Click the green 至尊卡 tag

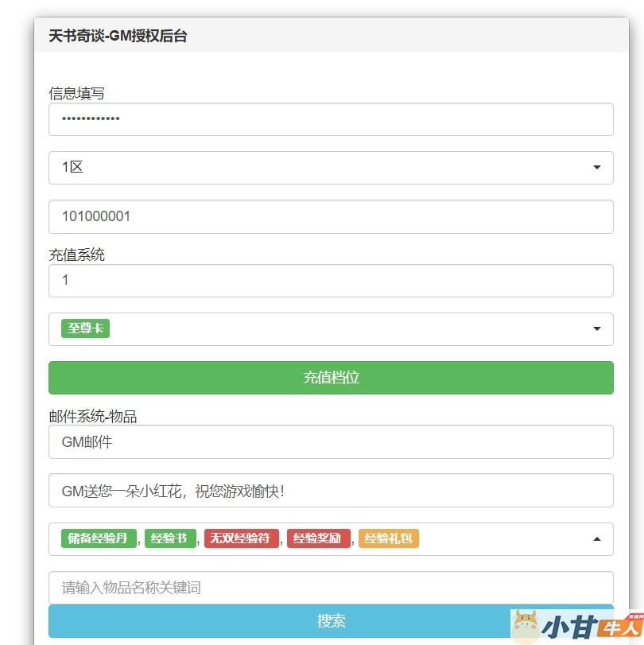[x=85, y=328]
